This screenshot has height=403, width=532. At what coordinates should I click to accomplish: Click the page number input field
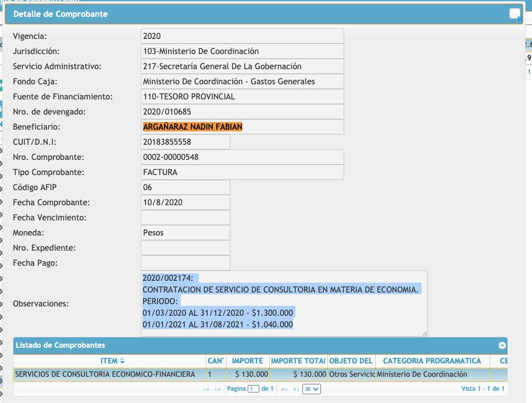click(253, 389)
